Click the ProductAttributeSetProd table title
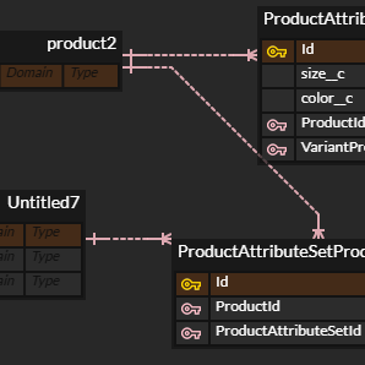This screenshot has height=365, width=365. (271, 252)
